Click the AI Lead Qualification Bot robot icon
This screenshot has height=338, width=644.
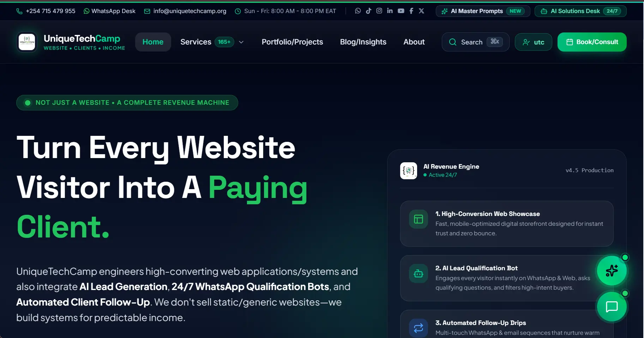point(419,274)
